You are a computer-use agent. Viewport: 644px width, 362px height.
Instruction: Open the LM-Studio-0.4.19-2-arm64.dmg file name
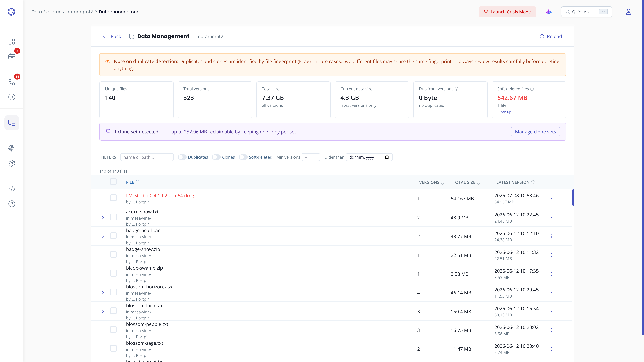point(160,196)
